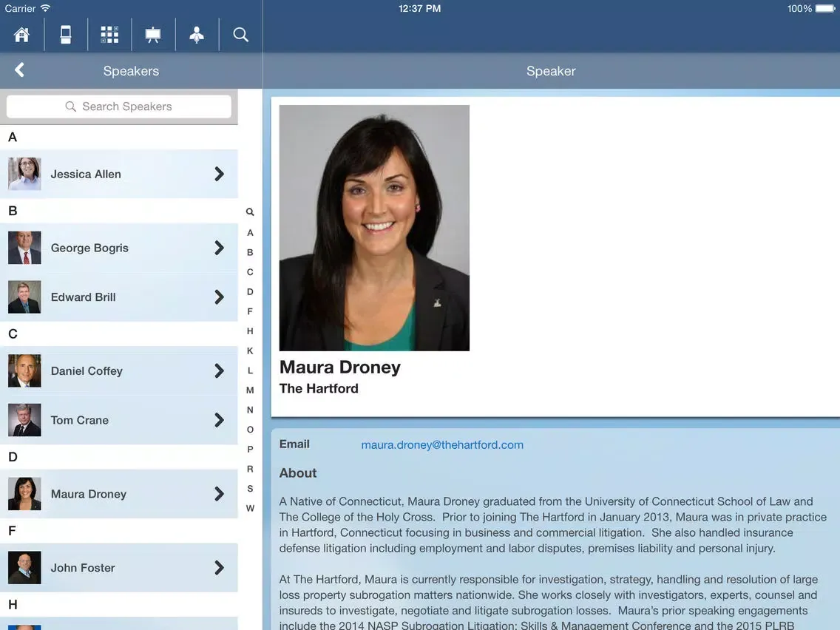Open Maura Droney's chevron
840x630 pixels.
coord(219,494)
